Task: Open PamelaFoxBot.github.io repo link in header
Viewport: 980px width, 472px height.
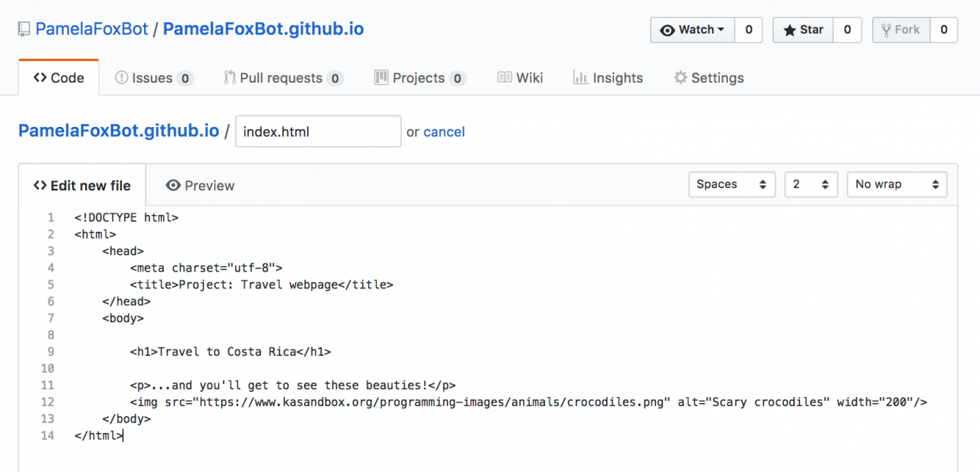Action: pos(263,30)
